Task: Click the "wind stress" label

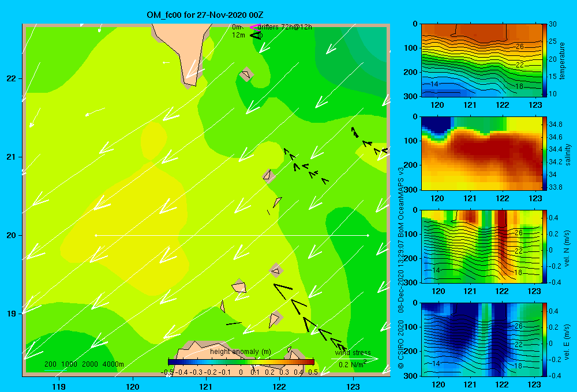Action: [x=353, y=353]
